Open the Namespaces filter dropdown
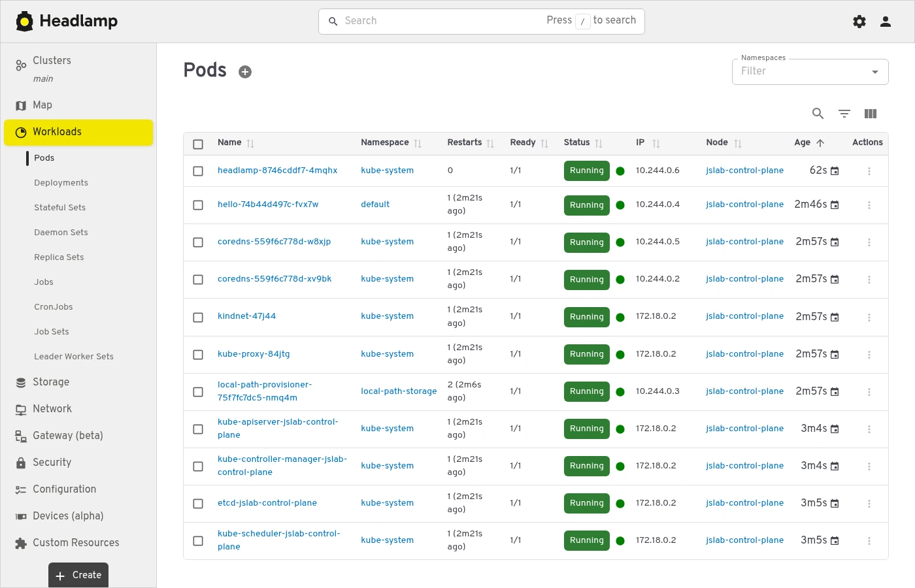Image resolution: width=915 pixels, height=588 pixels. tap(810, 72)
